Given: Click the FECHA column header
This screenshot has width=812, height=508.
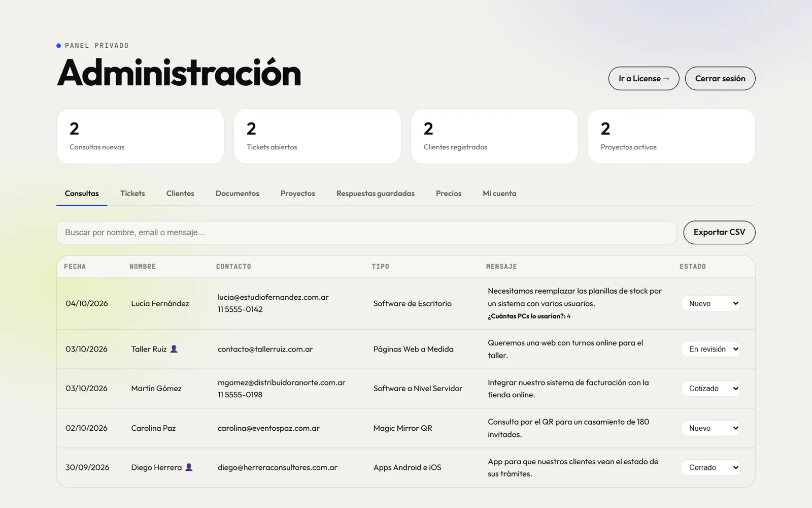Looking at the screenshot, I should click(75, 266).
